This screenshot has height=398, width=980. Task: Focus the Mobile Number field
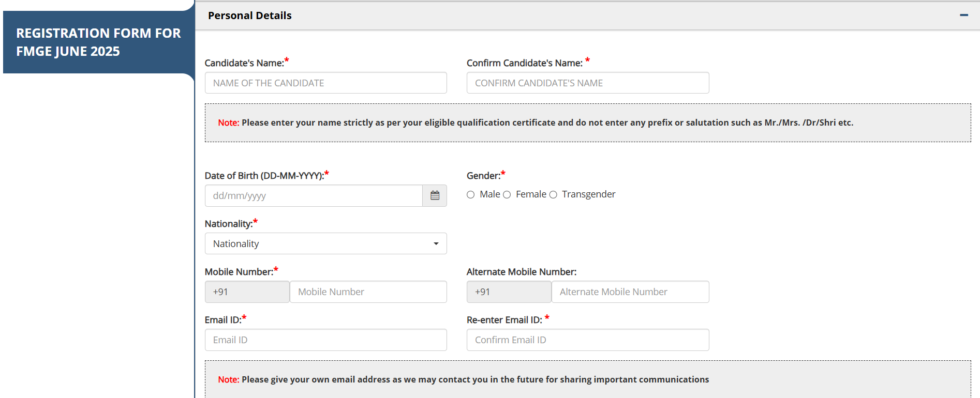click(x=368, y=292)
